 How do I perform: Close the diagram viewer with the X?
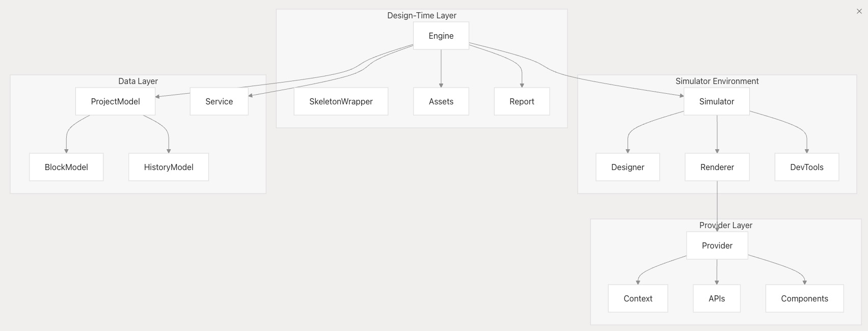tap(859, 11)
